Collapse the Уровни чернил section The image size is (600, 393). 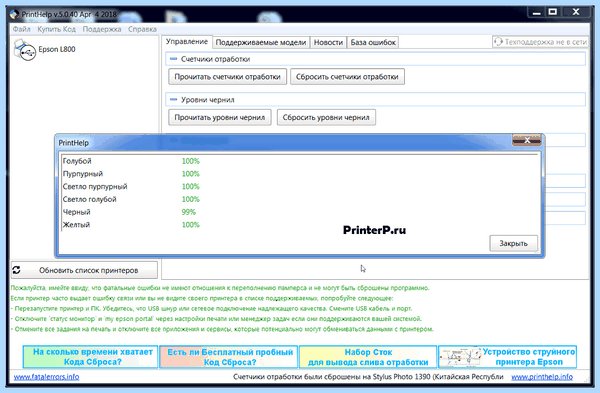pos(173,99)
